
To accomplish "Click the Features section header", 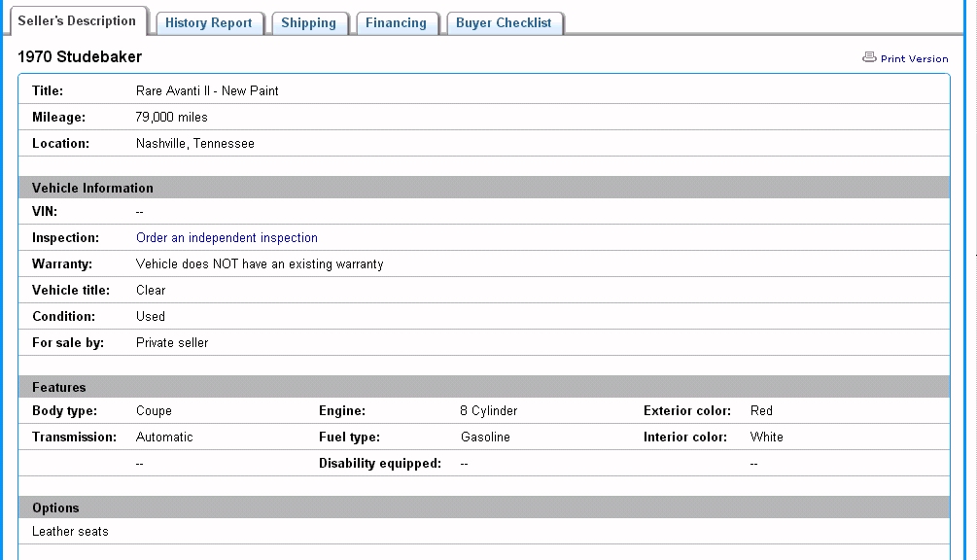I will pos(484,387).
